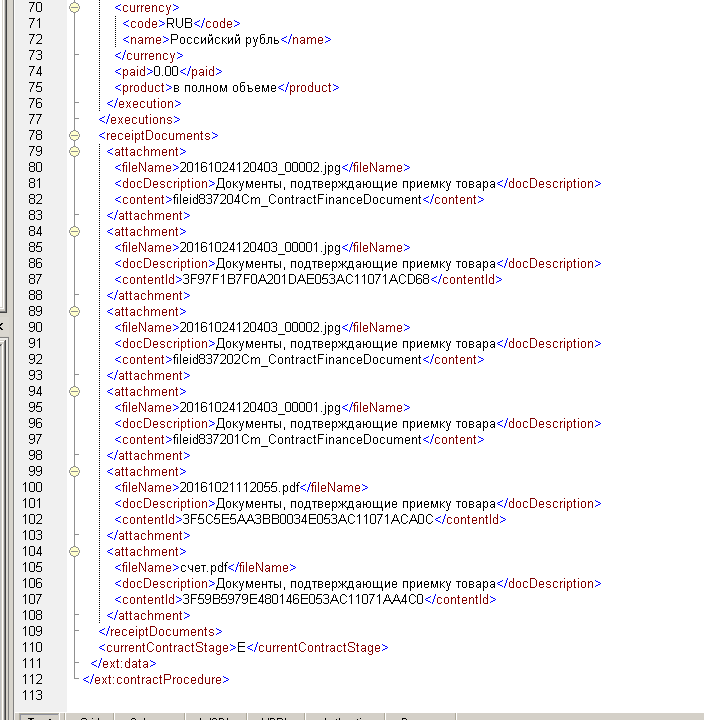
Task: Click the RUB currency code value
Action: click(179, 23)
